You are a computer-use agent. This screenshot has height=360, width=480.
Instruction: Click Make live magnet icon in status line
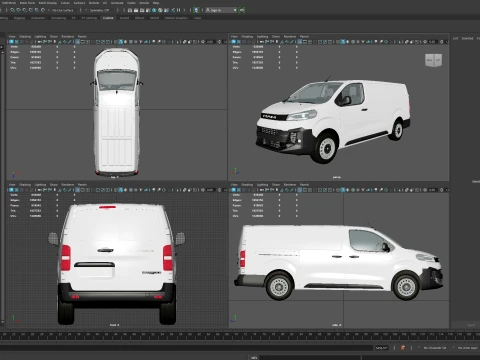click(43, 10)
